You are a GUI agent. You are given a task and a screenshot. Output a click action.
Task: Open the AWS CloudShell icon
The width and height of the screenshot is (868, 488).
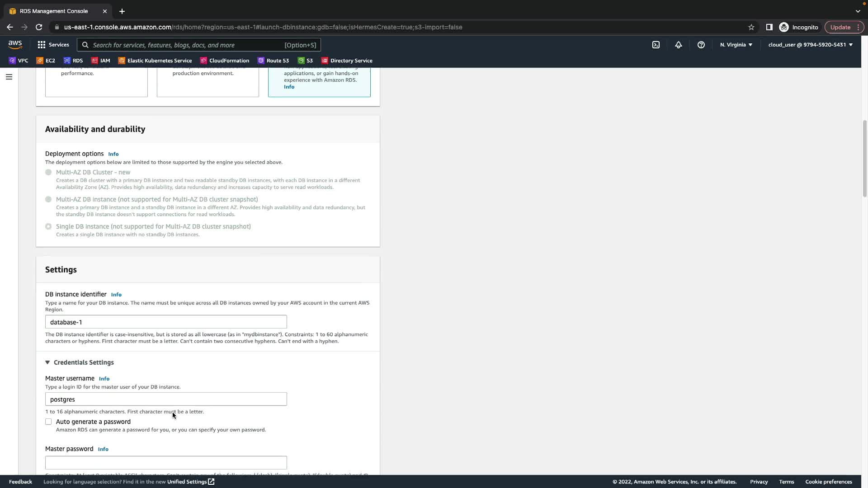pos(656,45)
